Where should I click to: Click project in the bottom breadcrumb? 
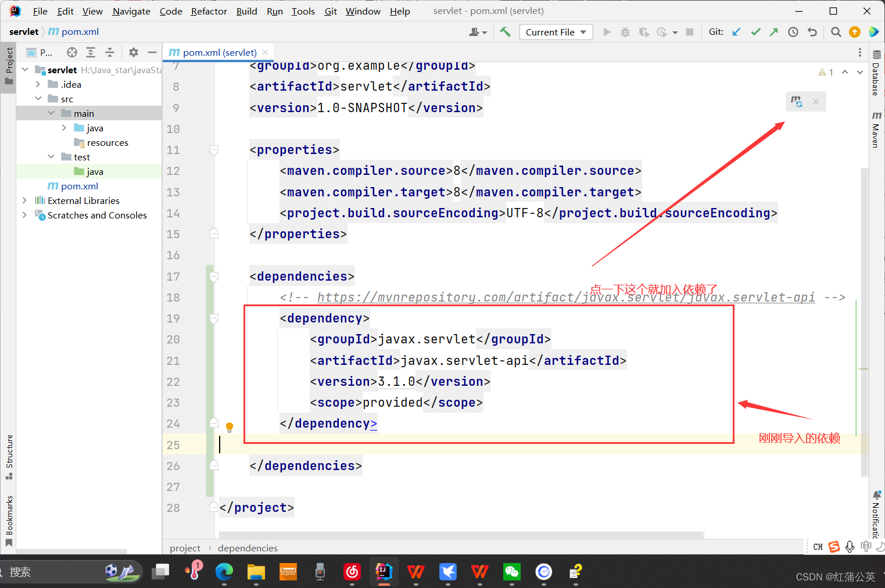click(x=185, y=548)
